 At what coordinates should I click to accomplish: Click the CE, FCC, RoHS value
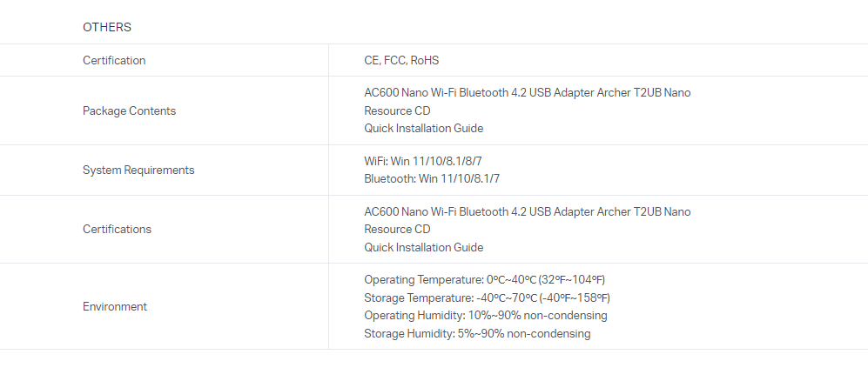401,60
